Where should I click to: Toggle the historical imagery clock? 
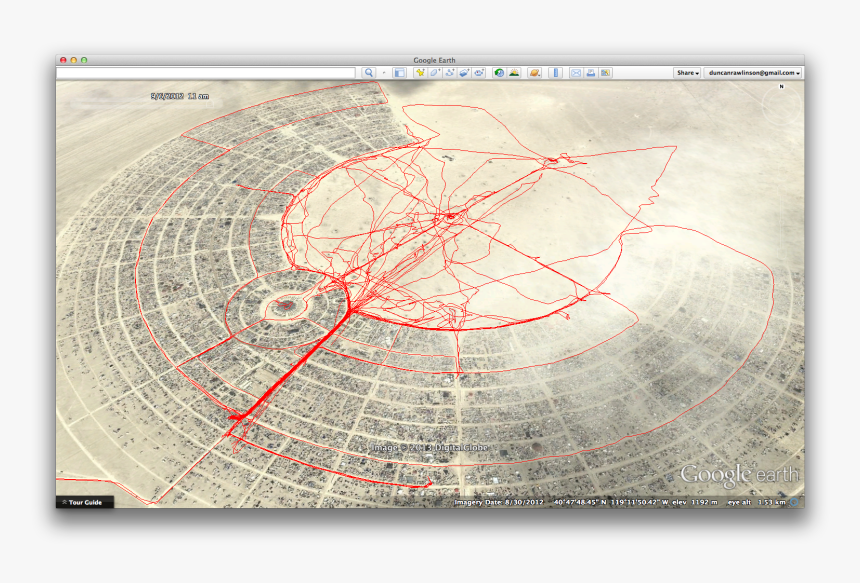pos(498,72)
